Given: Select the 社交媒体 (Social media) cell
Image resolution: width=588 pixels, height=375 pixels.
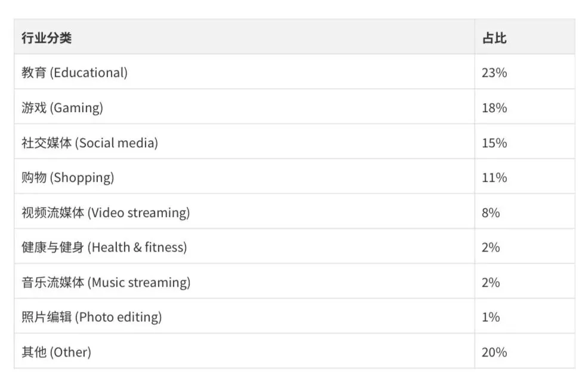Looking at the screenshot, I should [x=90, y=143].
